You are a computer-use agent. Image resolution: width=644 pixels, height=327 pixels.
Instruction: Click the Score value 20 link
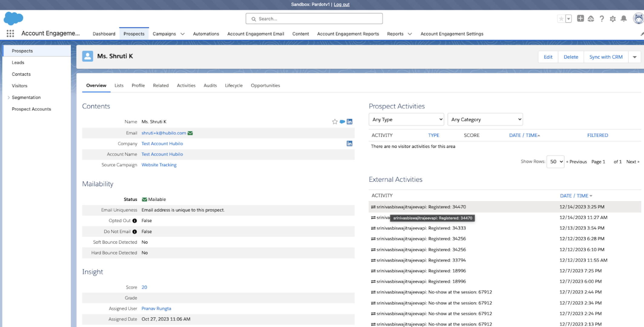[144, 287]
